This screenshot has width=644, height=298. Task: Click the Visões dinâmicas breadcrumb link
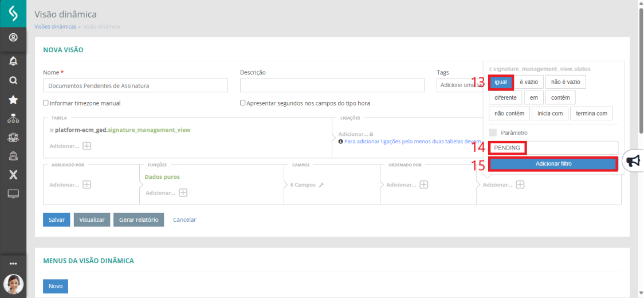pyautogui.click(x=56, y=26)
